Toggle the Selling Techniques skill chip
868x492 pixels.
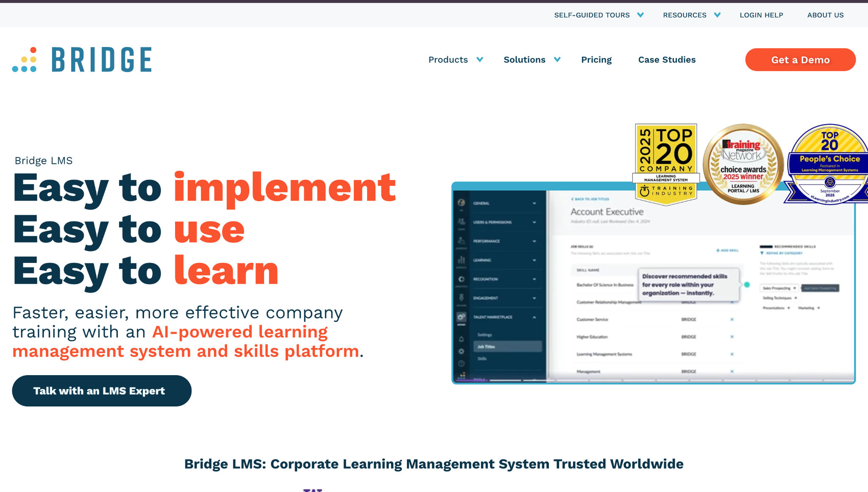click(777, 298)
